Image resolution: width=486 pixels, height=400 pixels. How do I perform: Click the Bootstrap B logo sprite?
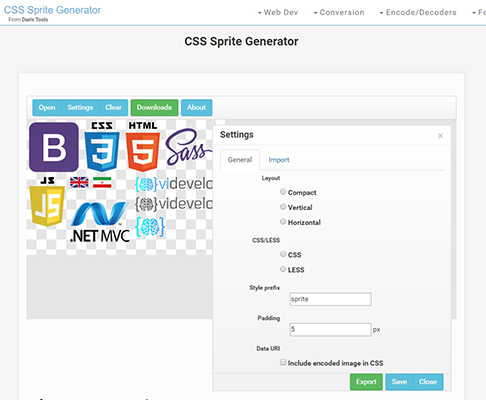click(54, 147)
